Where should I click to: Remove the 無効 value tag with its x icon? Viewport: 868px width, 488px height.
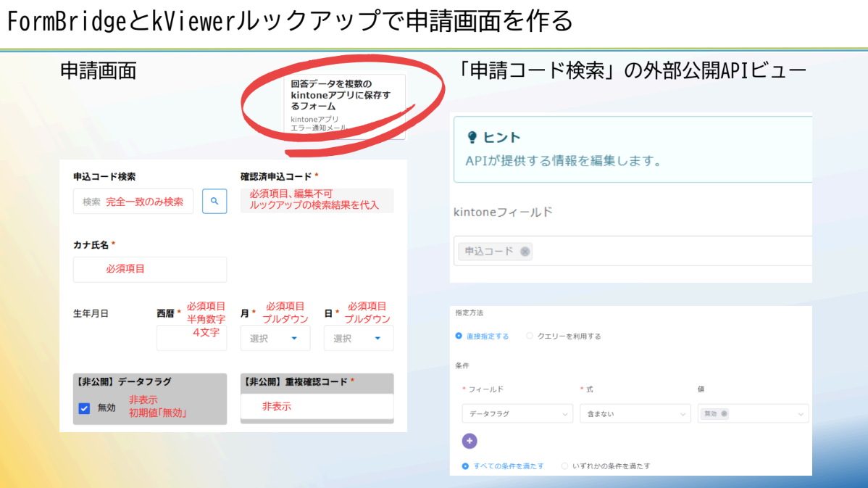(x=724, y=414)
